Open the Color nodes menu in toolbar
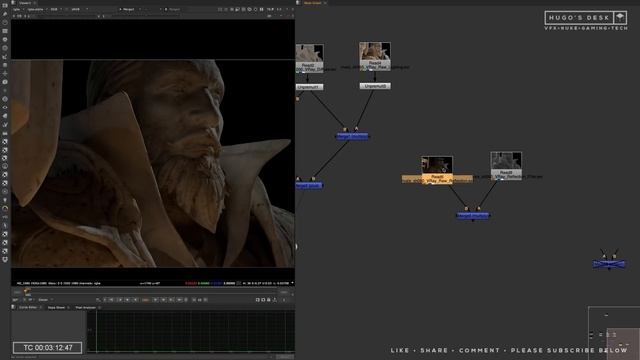 click(x=5, y=40)
